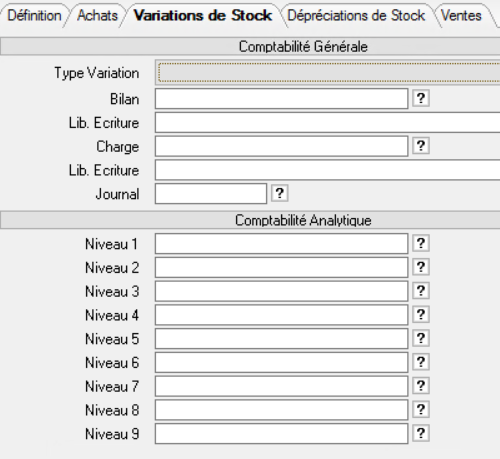Go to the Ventes tab

(461, 16)
